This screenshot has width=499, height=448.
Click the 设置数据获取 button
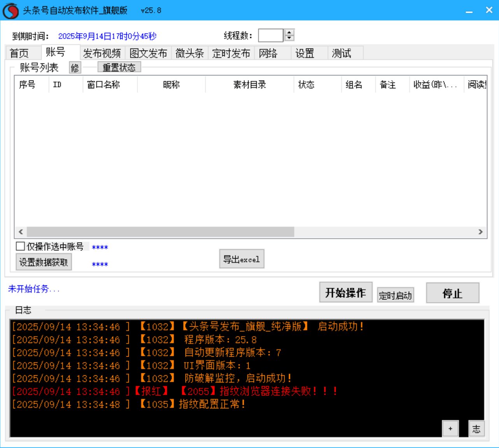44,262
